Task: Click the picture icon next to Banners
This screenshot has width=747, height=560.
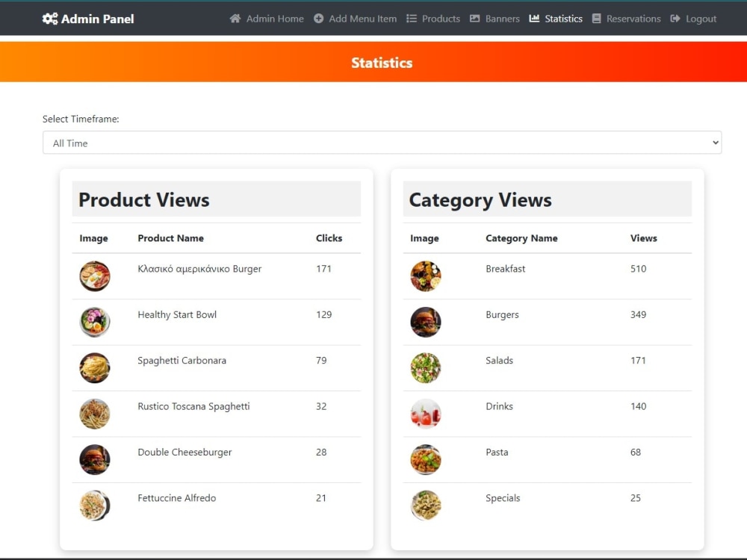Action: 474,19
